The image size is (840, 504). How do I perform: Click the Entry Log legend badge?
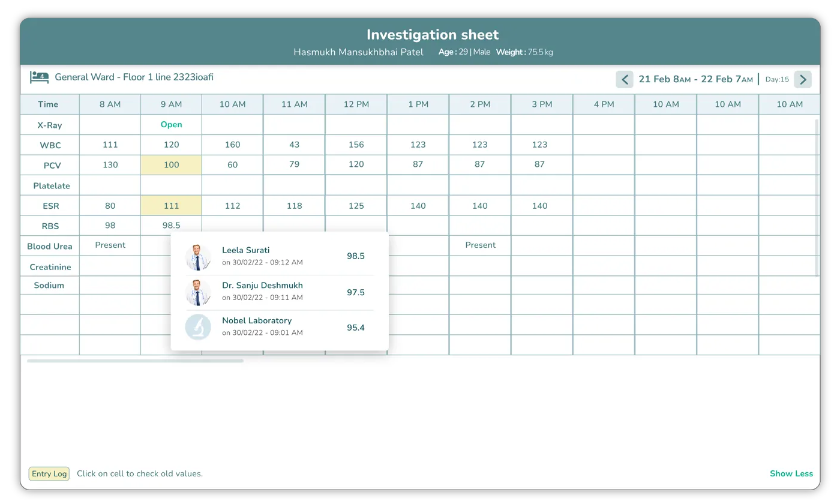coord(49,473)
